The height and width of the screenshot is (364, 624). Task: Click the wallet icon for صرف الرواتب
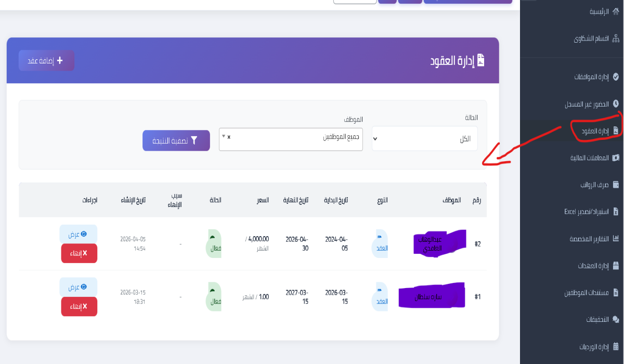click(616, 185)
